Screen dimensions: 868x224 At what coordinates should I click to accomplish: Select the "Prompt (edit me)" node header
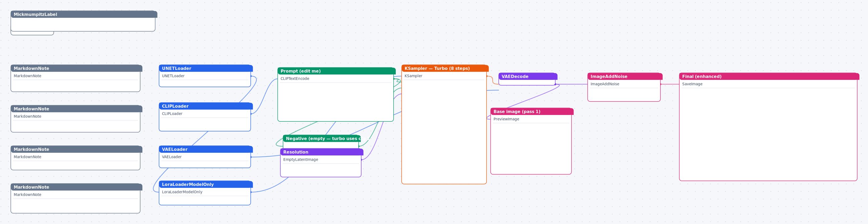[337, 71]
